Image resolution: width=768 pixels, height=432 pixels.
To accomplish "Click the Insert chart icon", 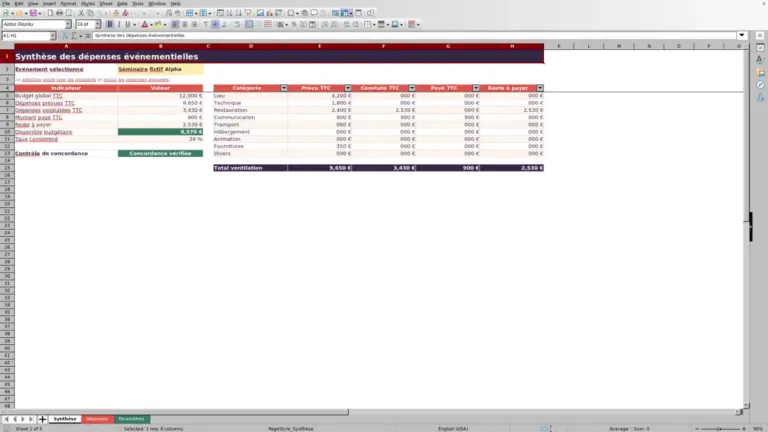I will point(269,13).
